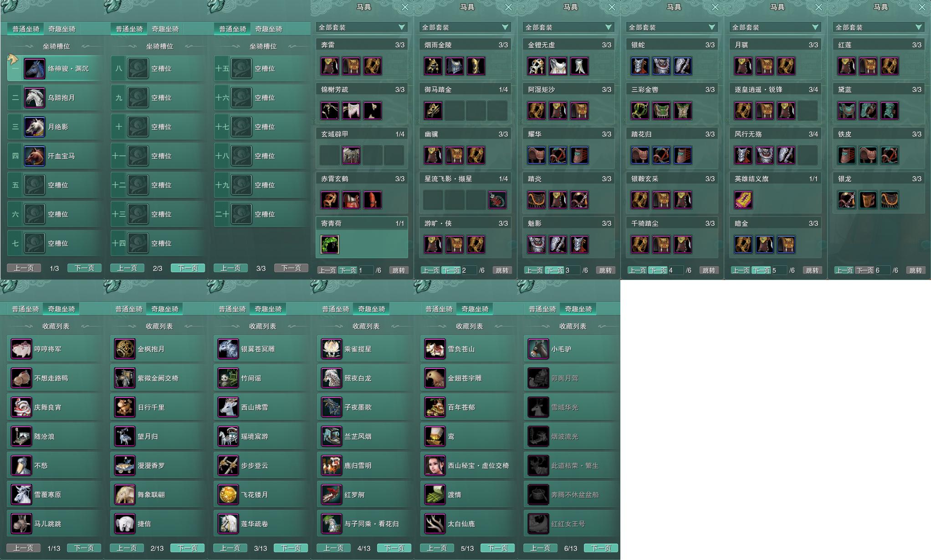Screen dimensions: 931x560
Task: Select the single 御马踏金 gear icon
Action: [433, 111]
